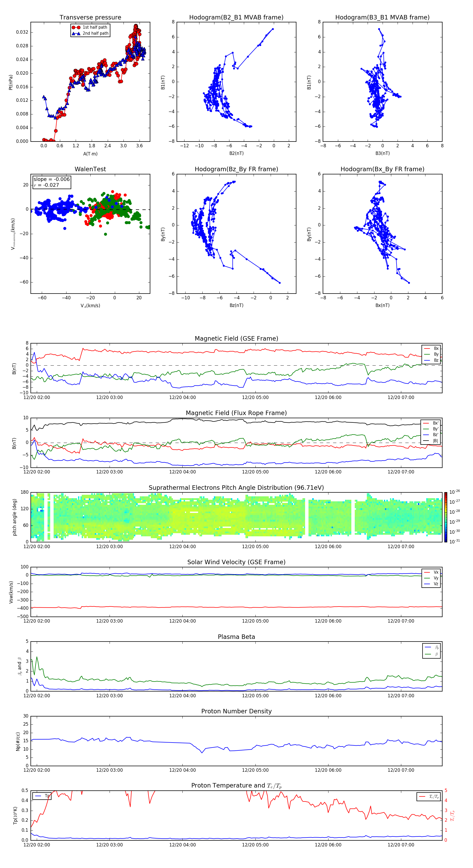
Task: Click the red circle marker for 1st half path
Action: [x=76, y=27]
